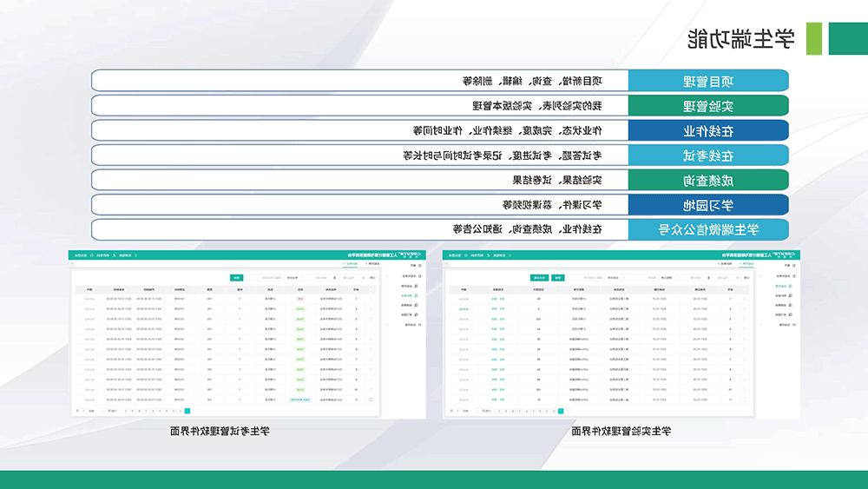Click the person-shaped icon in experiment screenshot header
Screen dimensions: 868x489
tap(488, 255)
